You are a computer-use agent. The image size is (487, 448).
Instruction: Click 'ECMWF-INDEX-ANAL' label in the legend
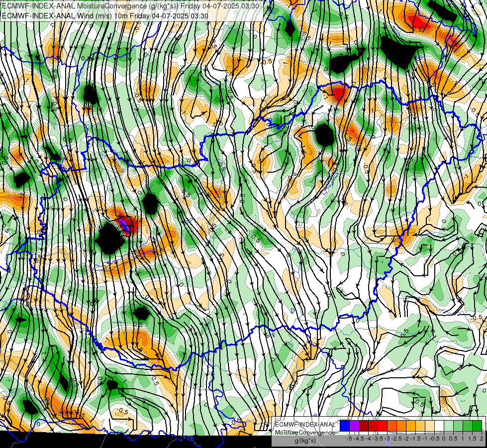(x=305, y=425)
